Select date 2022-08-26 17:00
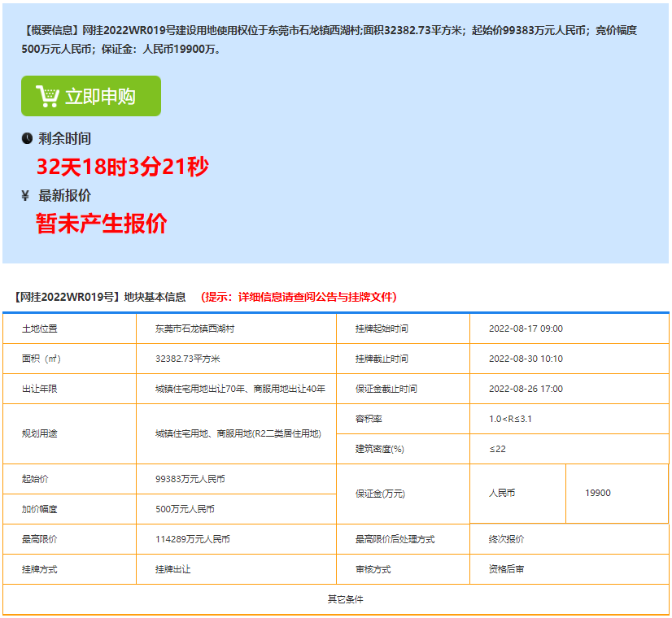This screenshot has width=672, height=618. 526,389
